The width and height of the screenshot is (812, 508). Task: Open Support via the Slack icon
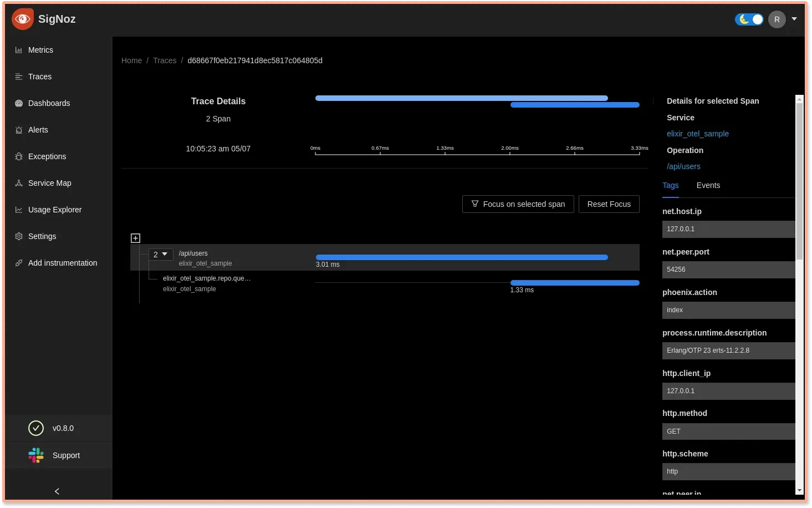(36, 455)
